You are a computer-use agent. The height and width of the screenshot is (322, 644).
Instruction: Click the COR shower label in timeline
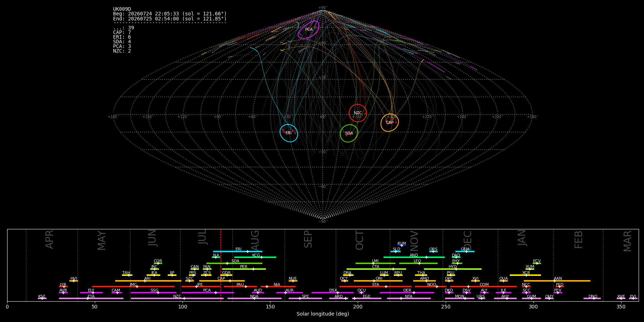tap(158, 261)
